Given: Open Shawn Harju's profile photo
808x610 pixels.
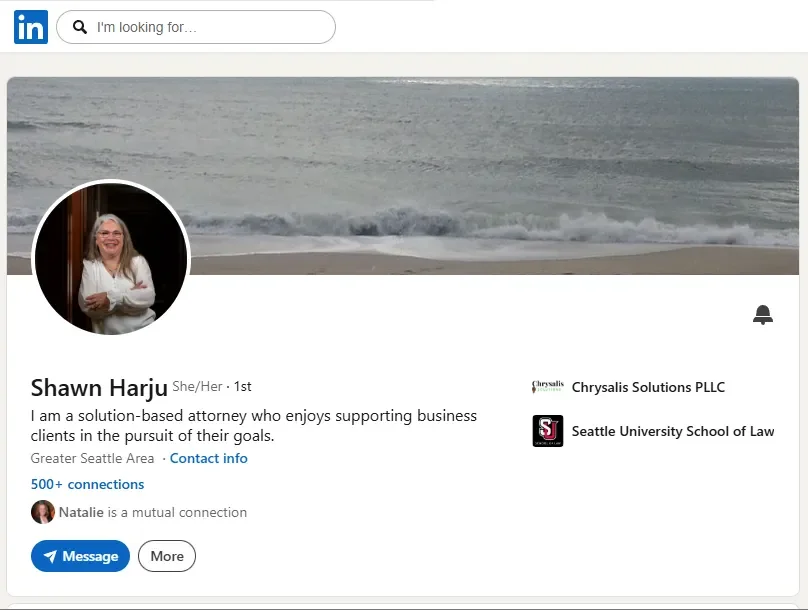Looking at the screenshot, I should 111,259.
